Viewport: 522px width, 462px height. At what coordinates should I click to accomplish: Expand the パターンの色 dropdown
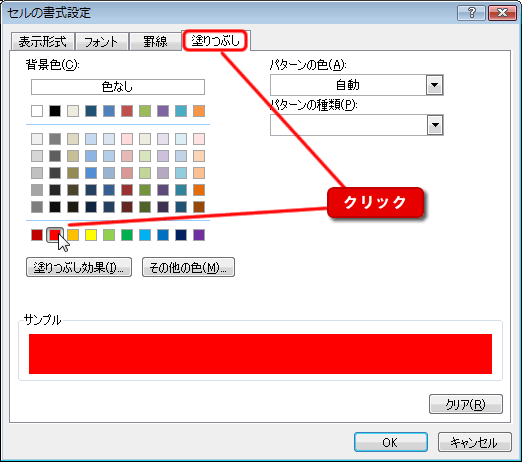434,85
